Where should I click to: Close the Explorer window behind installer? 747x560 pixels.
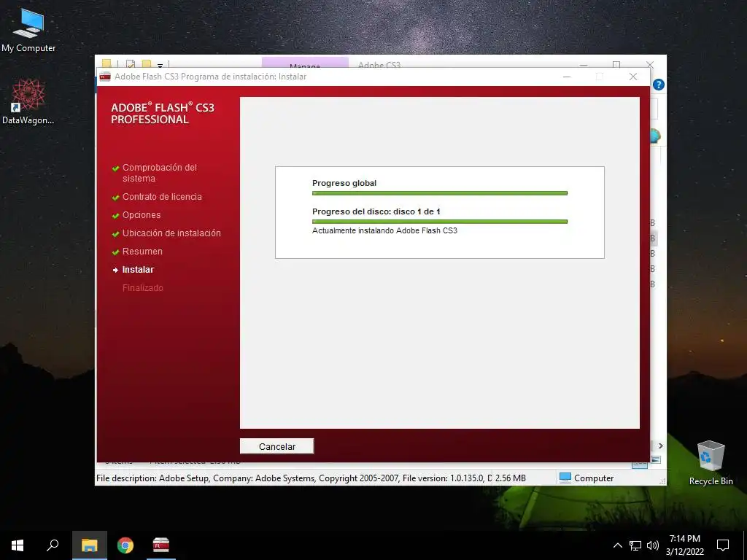pos(650,63)
